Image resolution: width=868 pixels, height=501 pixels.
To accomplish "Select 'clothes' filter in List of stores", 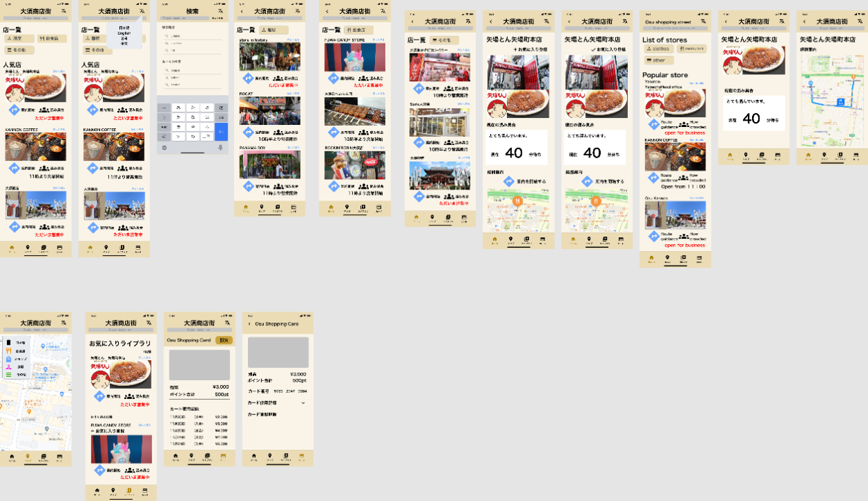I will click(658, 49).
